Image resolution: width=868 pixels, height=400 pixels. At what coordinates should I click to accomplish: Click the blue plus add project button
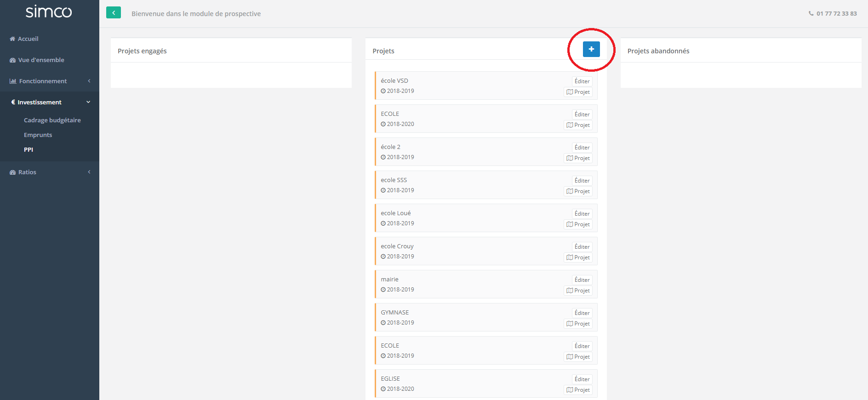(591, 49)
